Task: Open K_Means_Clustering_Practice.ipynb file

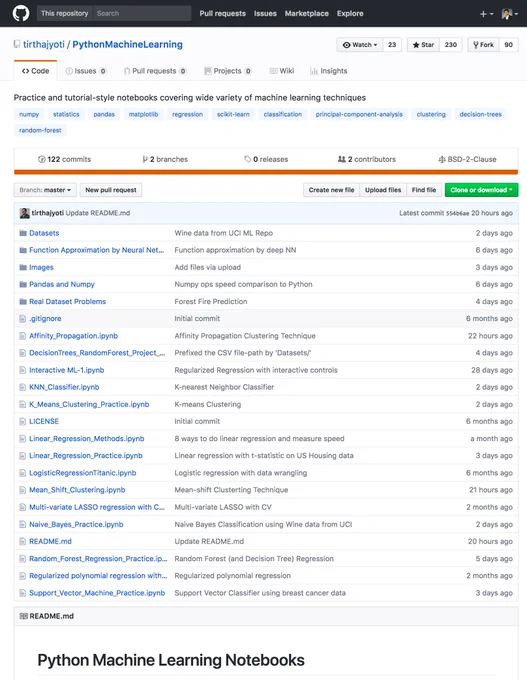Action: coord(89,405)
